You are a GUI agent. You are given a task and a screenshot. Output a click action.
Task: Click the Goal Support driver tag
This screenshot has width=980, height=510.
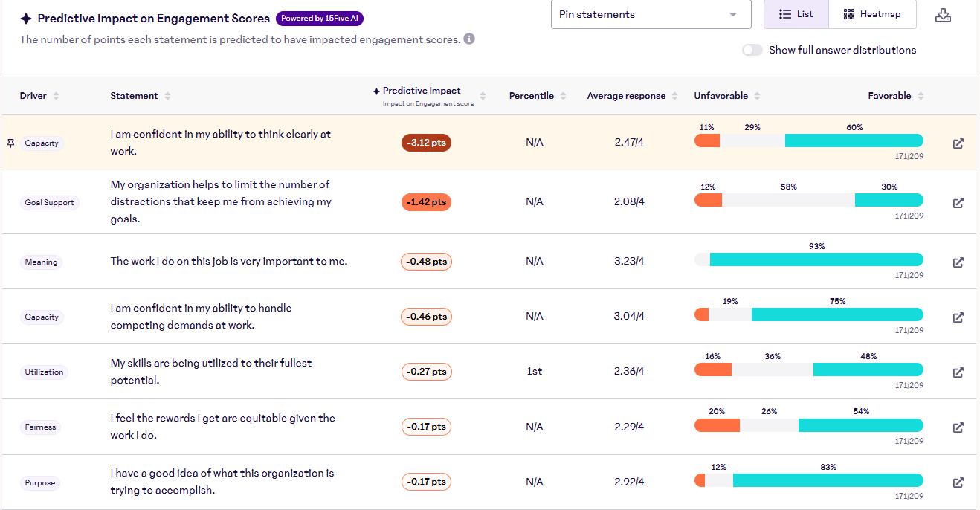point(49,202)
